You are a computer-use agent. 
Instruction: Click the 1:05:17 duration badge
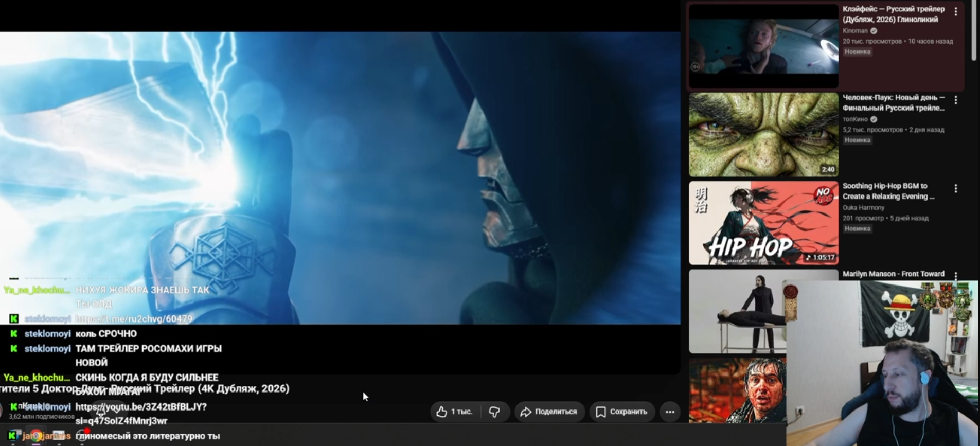pos(821,258)
